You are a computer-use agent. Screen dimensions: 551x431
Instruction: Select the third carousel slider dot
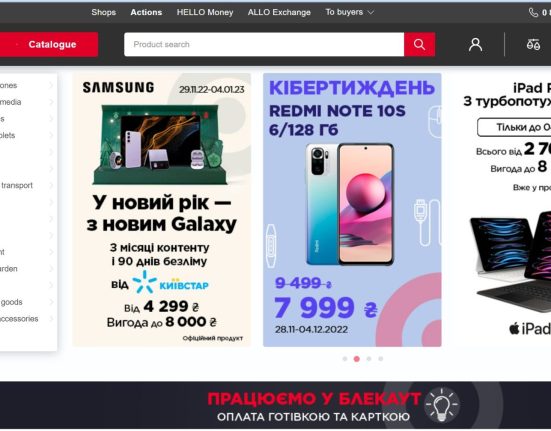369,359
